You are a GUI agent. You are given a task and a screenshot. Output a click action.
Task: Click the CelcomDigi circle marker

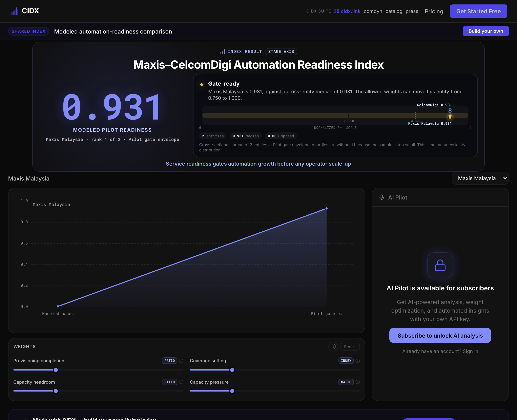click(450, 111)
